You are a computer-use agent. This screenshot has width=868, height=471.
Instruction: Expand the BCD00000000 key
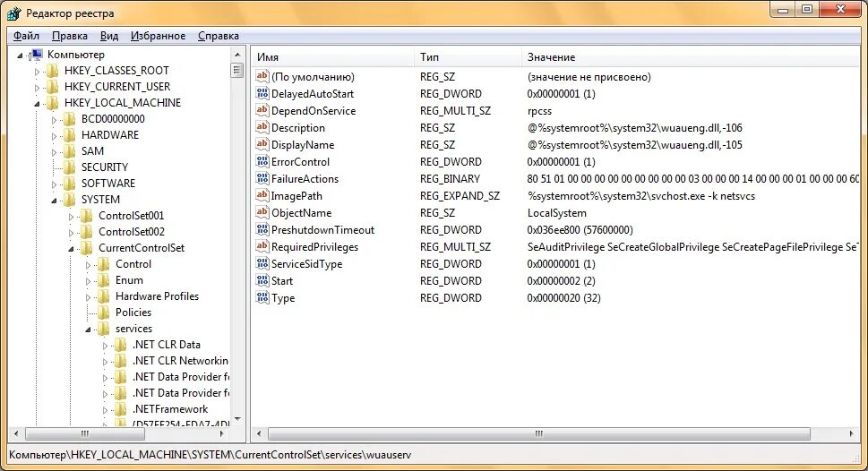coord(55,120)
